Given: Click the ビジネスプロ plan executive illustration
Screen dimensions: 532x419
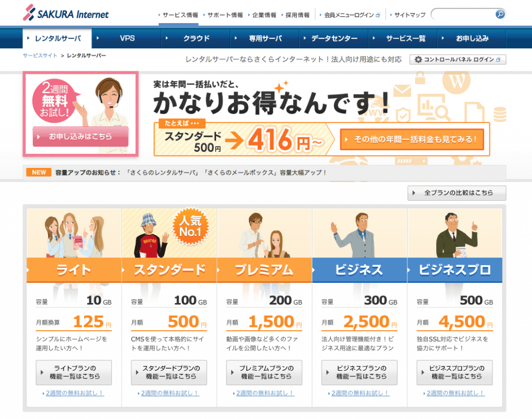Looking at the screenshot, I should 456,235.
